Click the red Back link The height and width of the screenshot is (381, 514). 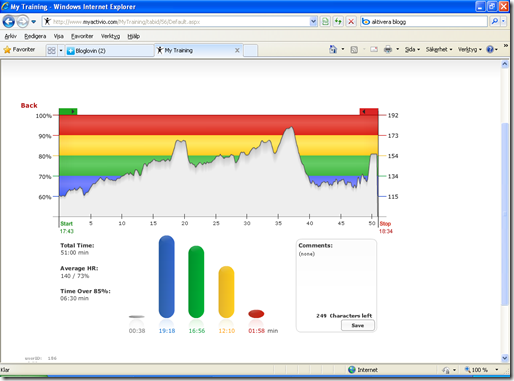(x=29, y=105)
